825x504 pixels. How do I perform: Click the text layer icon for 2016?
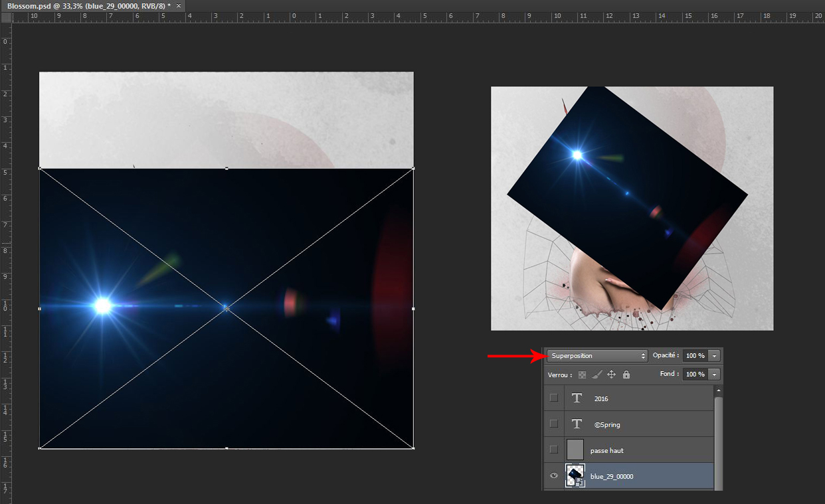click(577, 398)
